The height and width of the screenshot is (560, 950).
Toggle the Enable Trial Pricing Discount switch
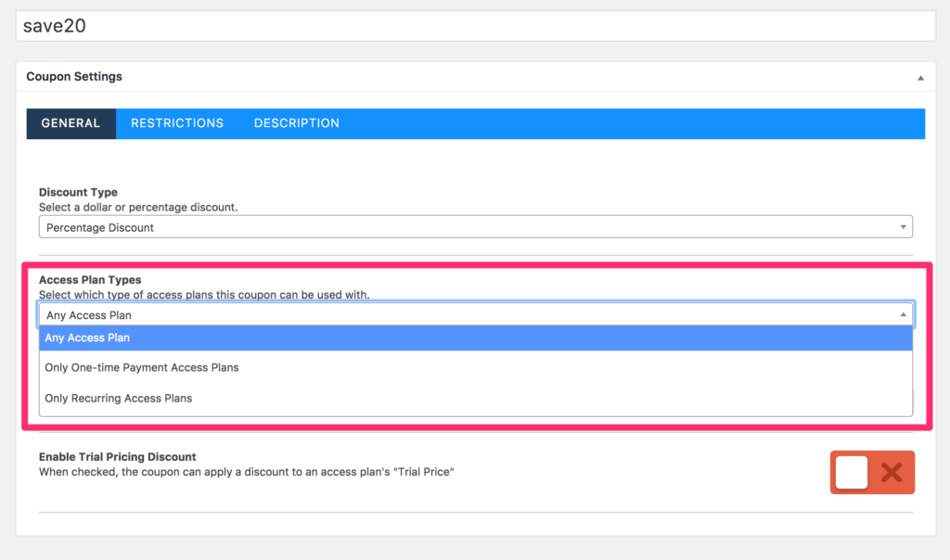[872, 472]
